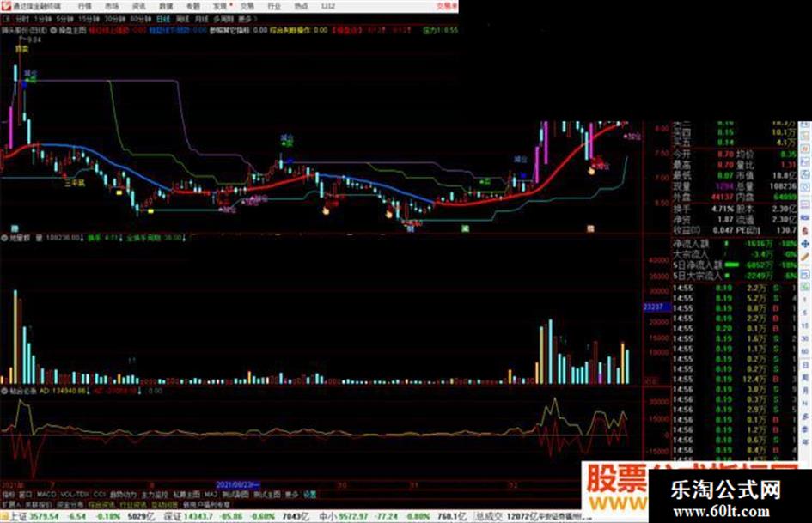The height and width of the screenshot is (523, 812).
Task: Switch chart to 30分钟 period
Action: click(115, 19)
